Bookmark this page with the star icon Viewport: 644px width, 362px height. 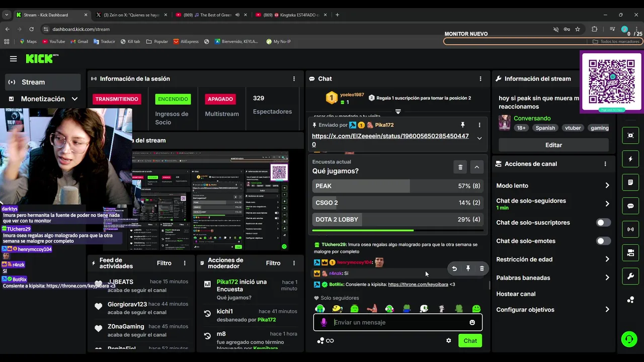pyautogui.click(x=578, y=29)
